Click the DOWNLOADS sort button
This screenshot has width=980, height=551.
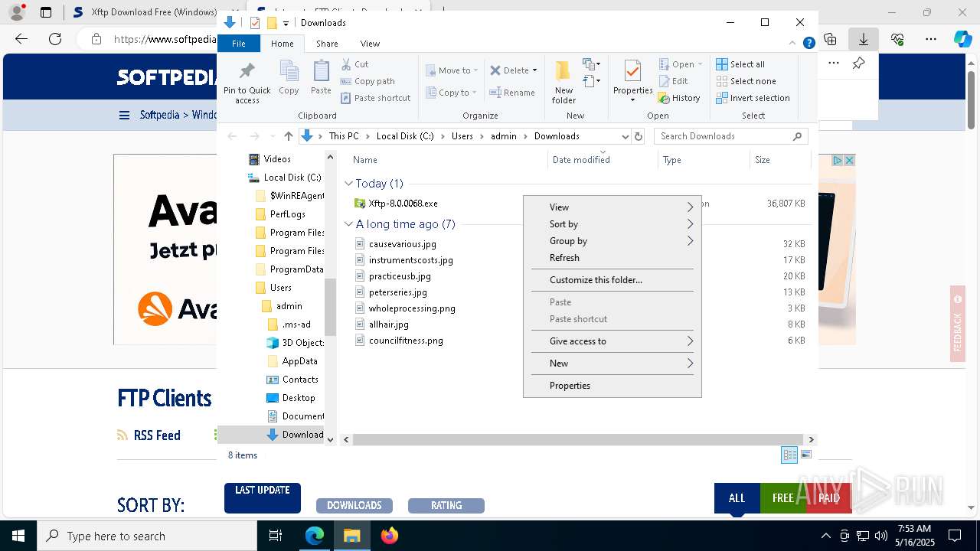[x=354, y=506]
